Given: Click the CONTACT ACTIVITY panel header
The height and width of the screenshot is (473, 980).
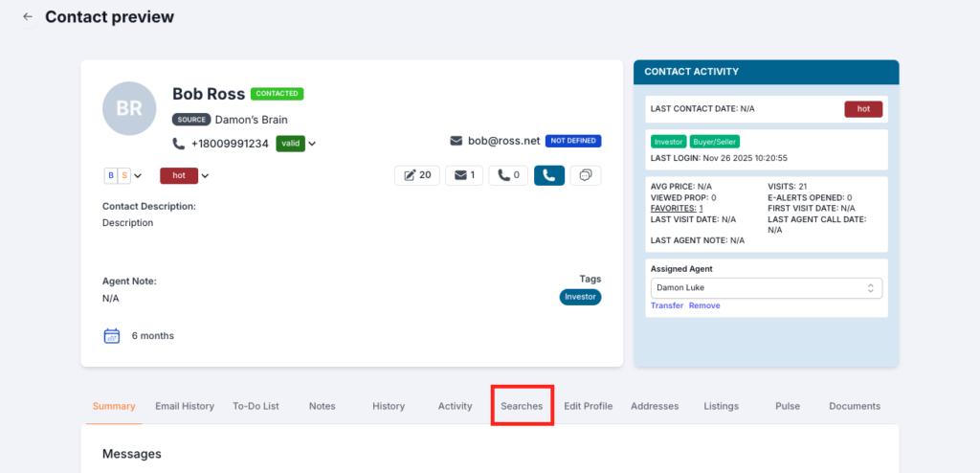Looking at the screenshot, I should 767,72.
